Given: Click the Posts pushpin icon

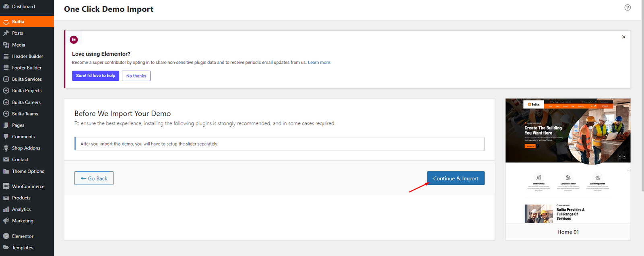Looking at the screenshot, I should (6, 33).
